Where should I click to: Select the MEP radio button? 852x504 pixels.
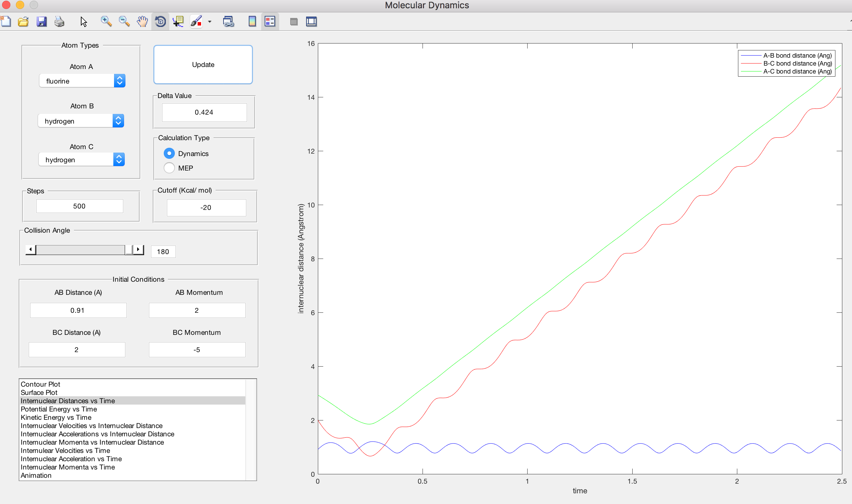pyautogui.click(x=169, y=168)
